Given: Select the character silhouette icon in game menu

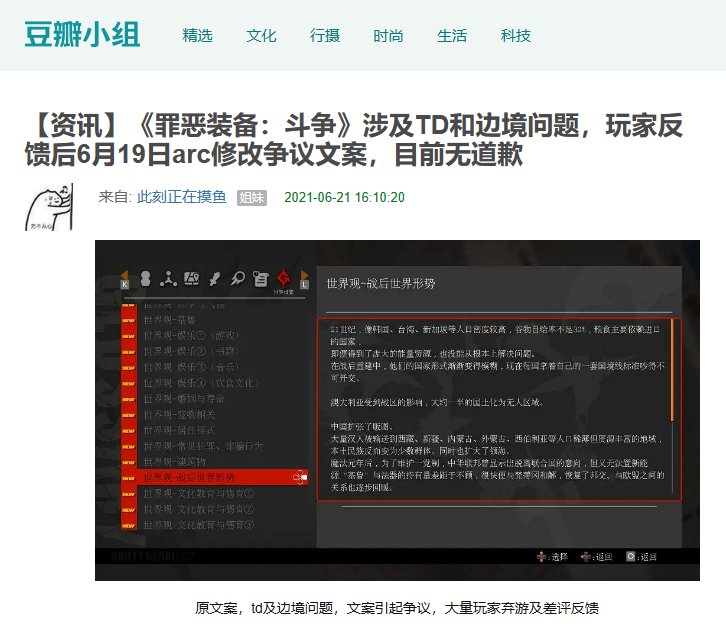Looking at the screenshot, I should pyautogui.click(x=145, y=278).
